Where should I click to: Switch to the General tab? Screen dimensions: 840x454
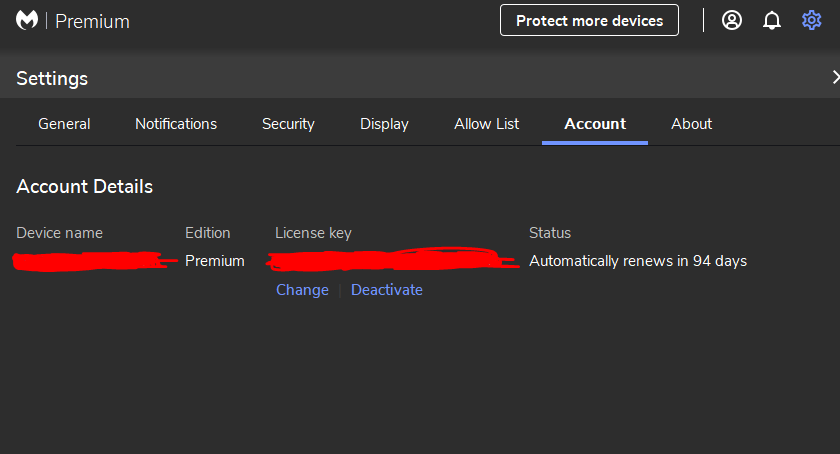click(x=64, y=124)
